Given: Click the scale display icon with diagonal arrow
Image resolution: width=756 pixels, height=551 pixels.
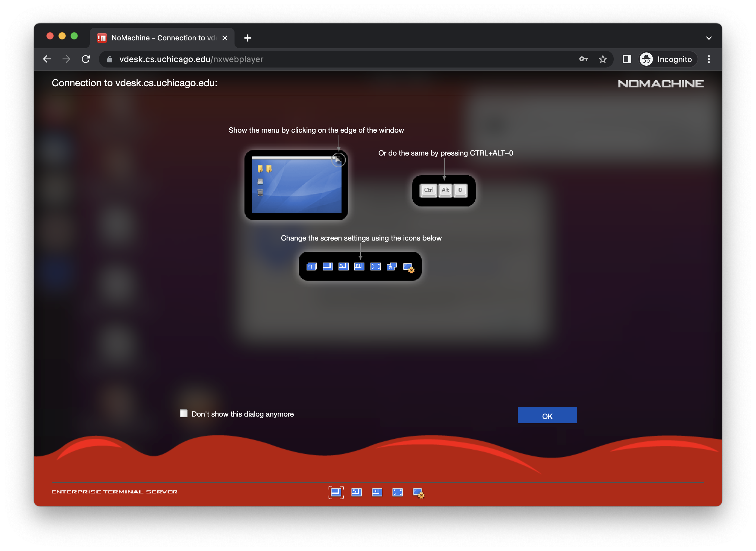Looking at the screenshot, I should click(357, 492).
